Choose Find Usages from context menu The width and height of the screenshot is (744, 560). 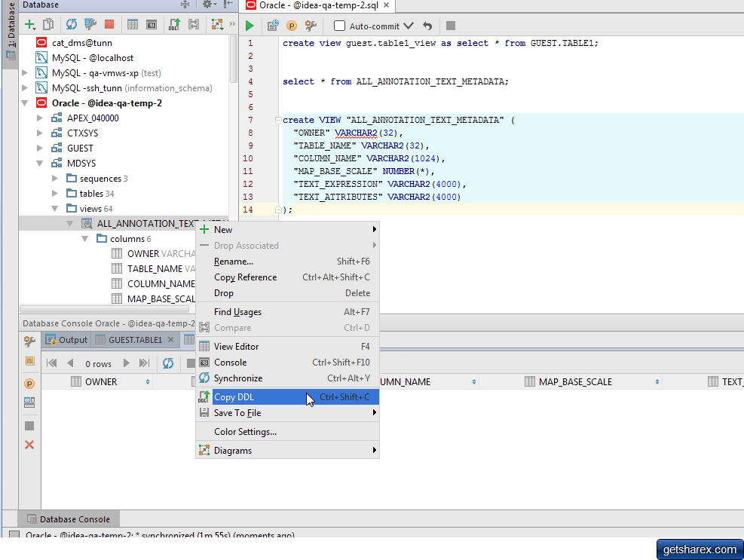pos(287,312)
